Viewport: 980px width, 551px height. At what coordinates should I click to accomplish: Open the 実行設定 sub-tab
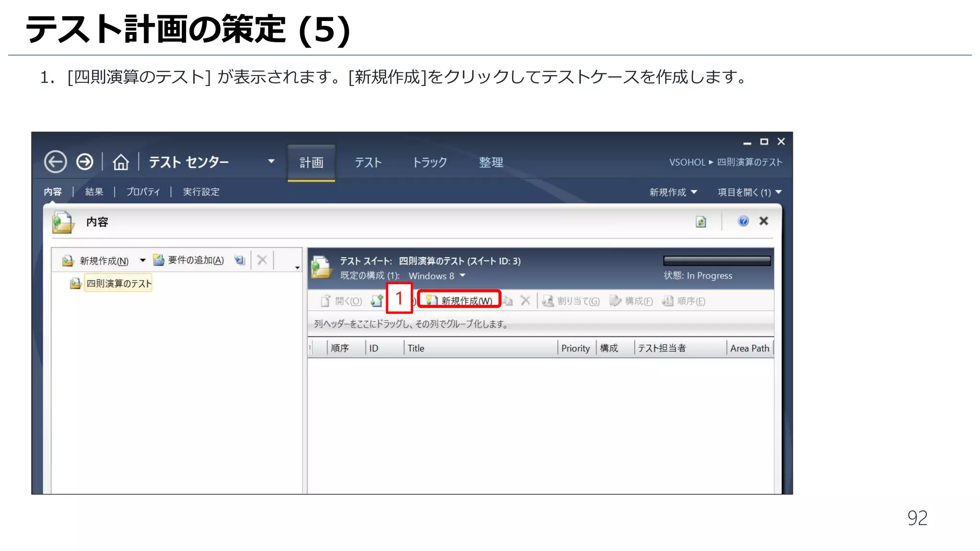[x=201, y=192]
